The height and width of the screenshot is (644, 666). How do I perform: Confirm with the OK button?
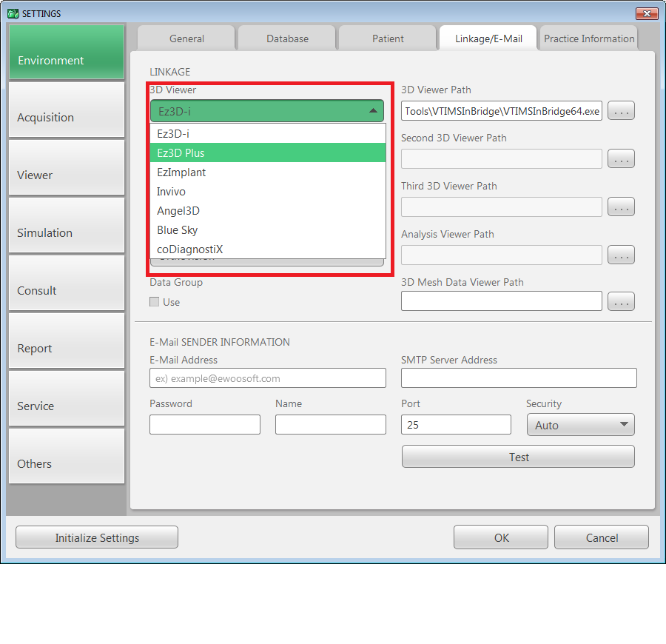(501, 537)
